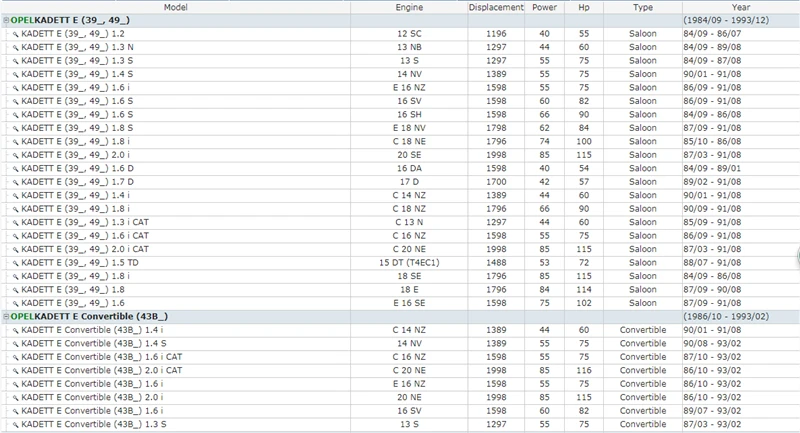Select the engine cell 'C 13 N'
The width and height of the screenshot is (800, 433).
(x=409, y=222)
